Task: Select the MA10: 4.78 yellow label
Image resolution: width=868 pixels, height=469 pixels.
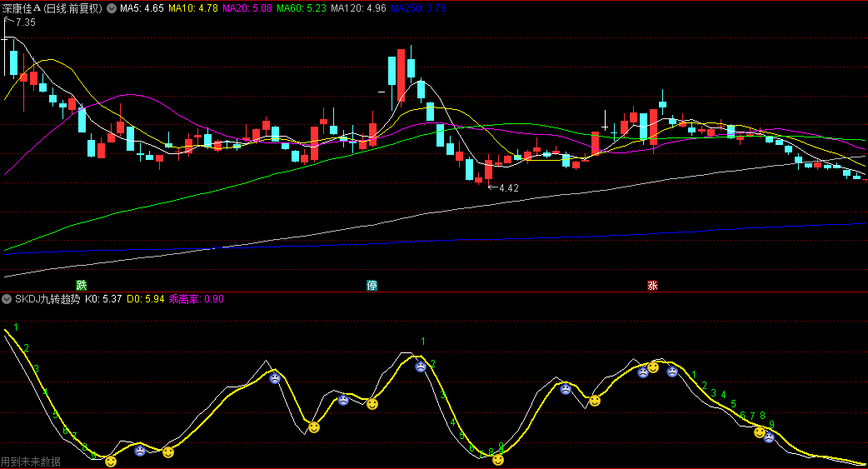Action: tap(193, 8)
